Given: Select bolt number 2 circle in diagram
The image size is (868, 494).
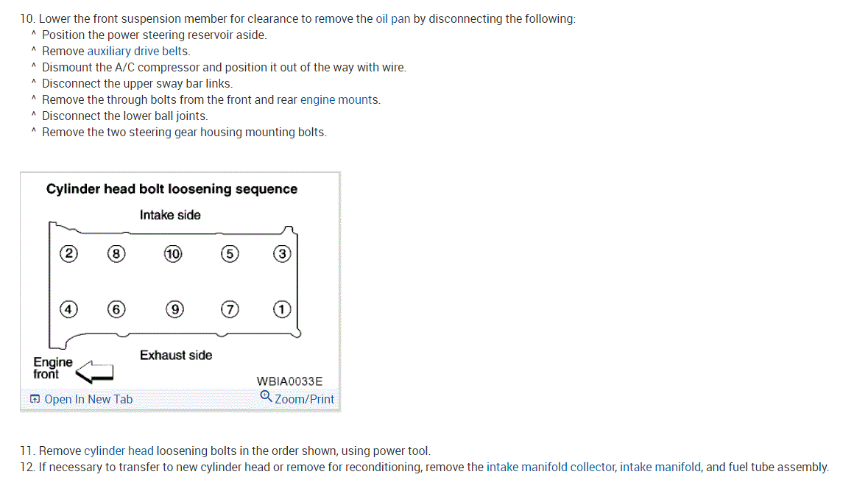Looking at the screenshot, I should pos(68,254).
